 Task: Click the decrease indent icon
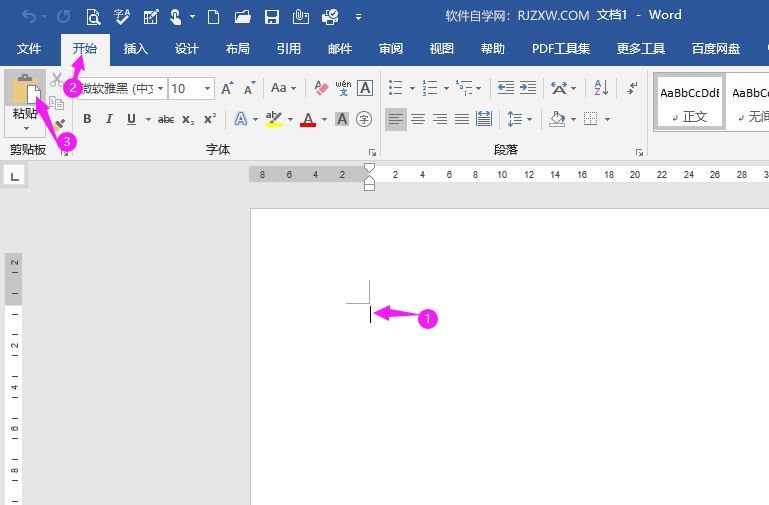click(x=506, y=88)
